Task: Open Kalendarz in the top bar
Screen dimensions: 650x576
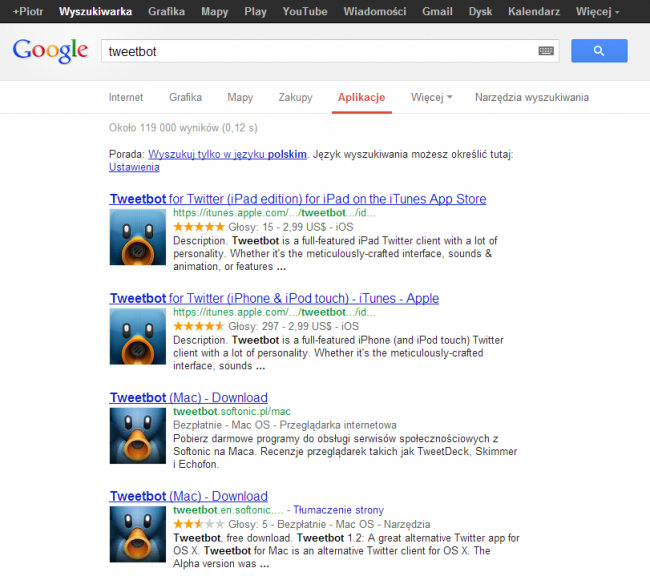Action: coord(534,12)
